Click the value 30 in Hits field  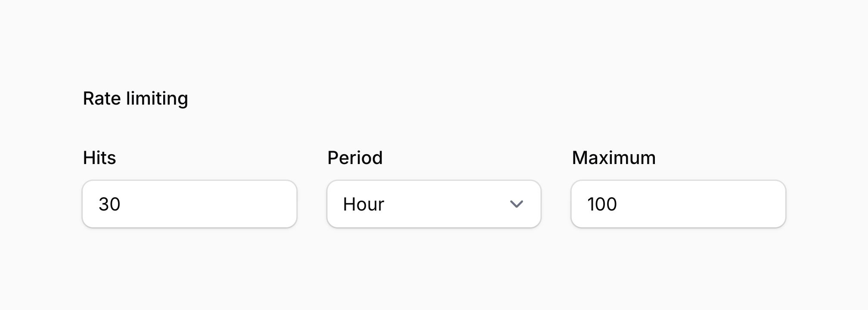point(109,204)
